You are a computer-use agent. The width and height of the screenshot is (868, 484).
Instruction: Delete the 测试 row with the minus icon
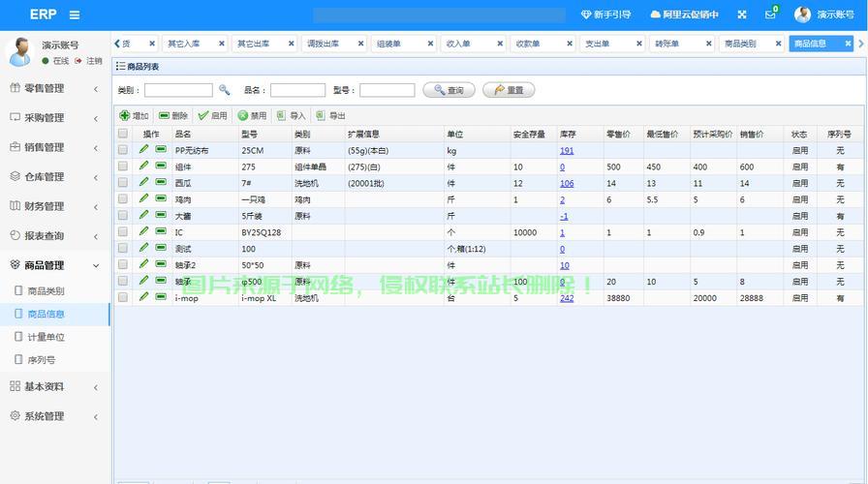(161, 248)
